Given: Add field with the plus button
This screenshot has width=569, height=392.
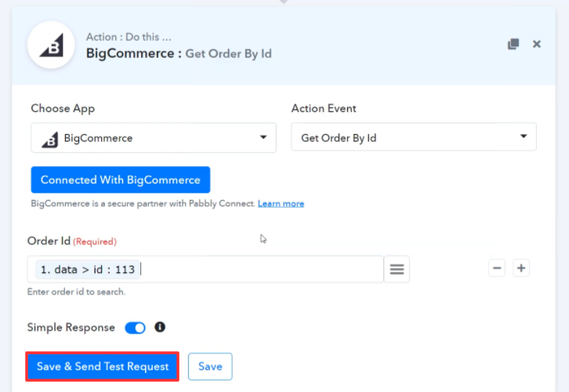Looking at the screenshot, I should pos(521,268).
